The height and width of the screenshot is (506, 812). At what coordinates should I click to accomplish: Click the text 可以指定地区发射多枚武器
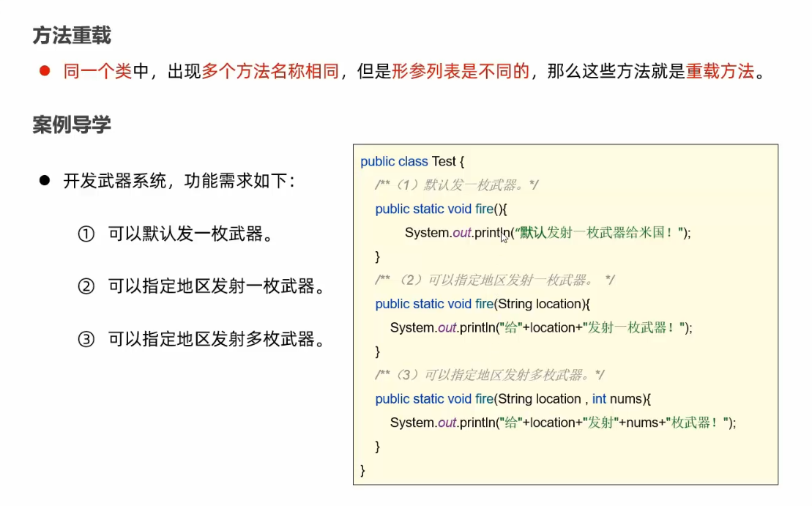tap(217, 339)
